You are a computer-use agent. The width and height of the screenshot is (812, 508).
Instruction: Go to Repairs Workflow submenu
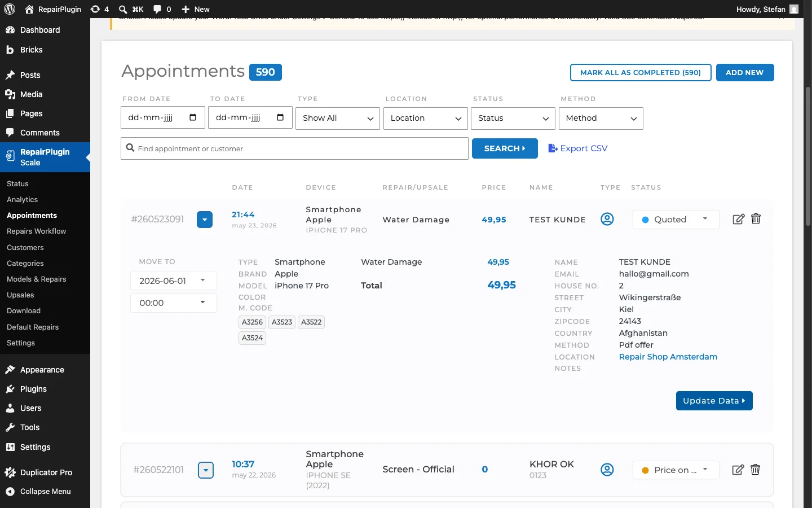tap(37, 231)
